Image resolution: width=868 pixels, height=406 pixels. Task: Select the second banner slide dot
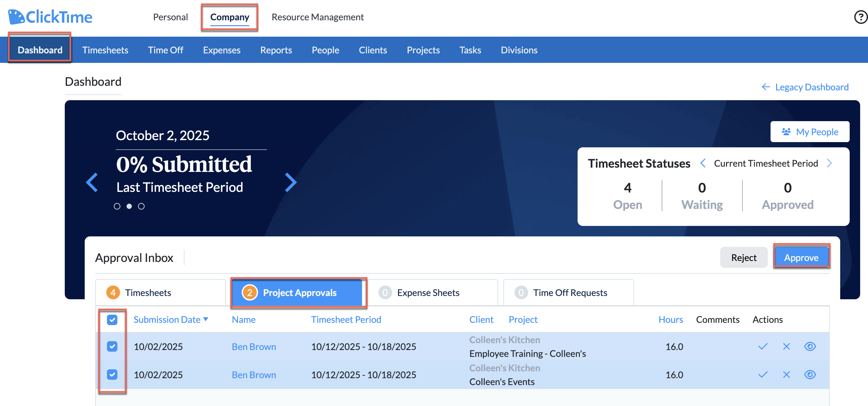click(x=129, y=206)
